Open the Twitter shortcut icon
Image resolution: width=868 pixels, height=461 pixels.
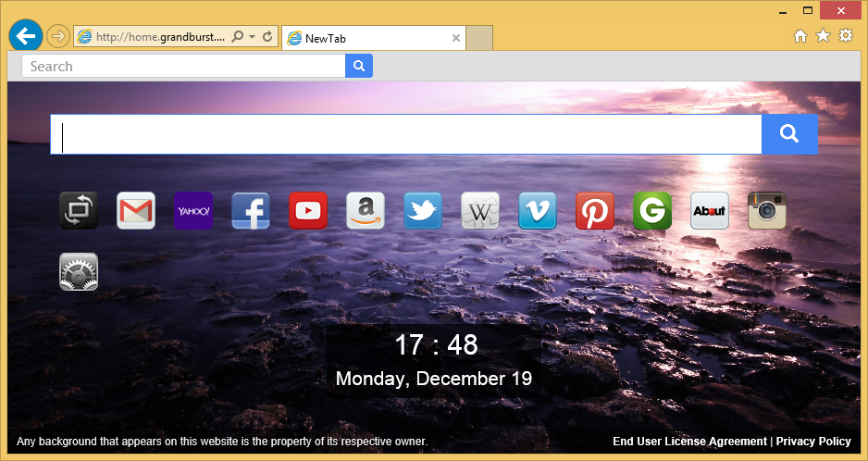[x=423, y=210]
